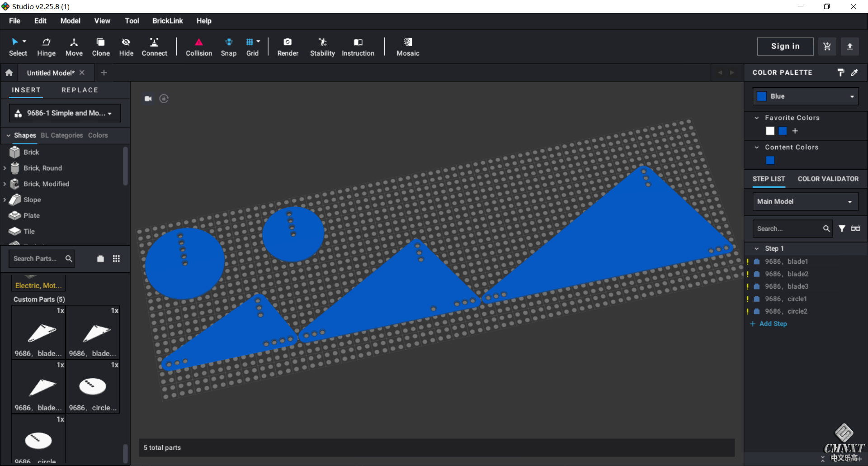This screenshot has width=868, height=466.
Task: Expand the Brick, Round category
Action: (x=5, y=168)
